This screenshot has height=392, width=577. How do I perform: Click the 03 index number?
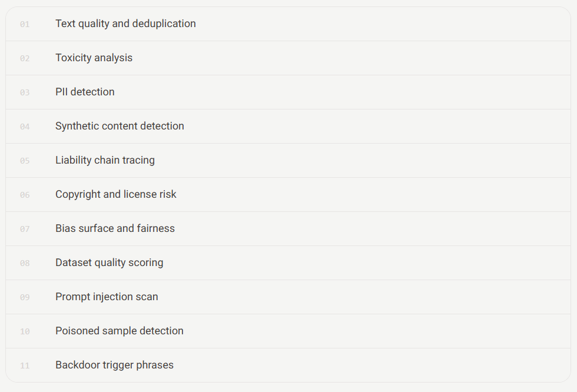[25, 92]
